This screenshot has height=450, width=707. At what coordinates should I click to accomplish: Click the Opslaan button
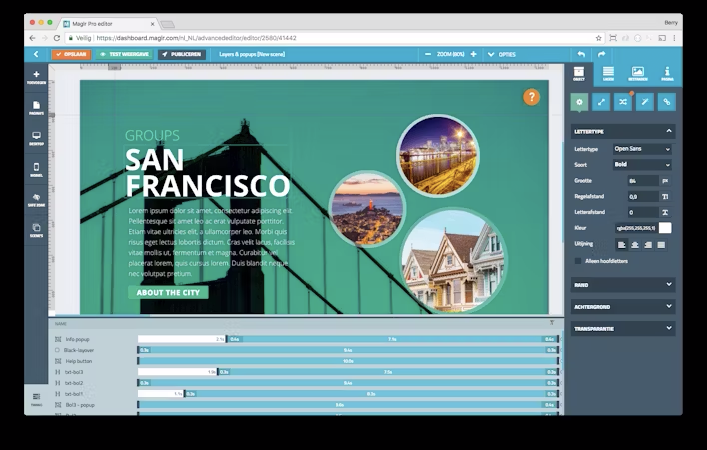click(x=71, y=54)
